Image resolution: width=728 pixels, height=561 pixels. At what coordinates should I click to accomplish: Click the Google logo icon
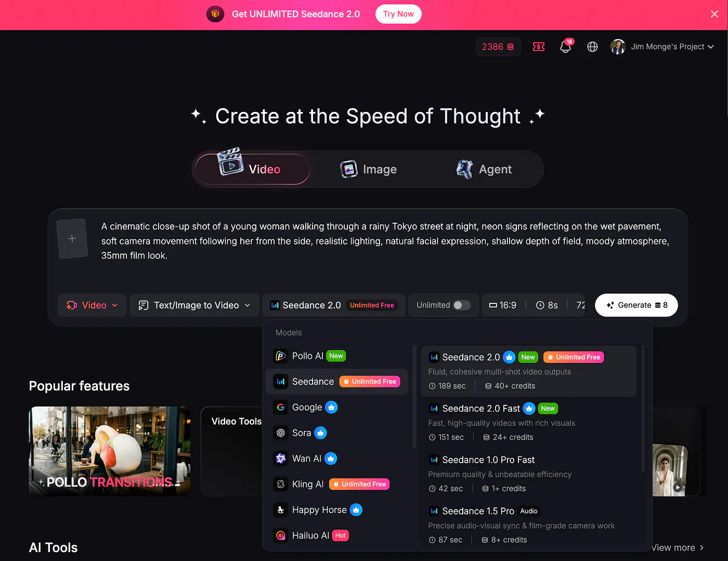[x=281, y=407]
